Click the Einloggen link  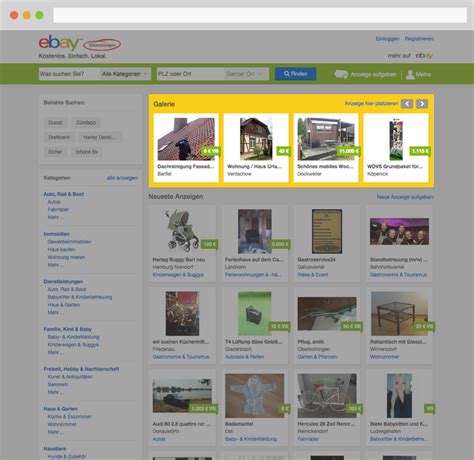point(387,39)
